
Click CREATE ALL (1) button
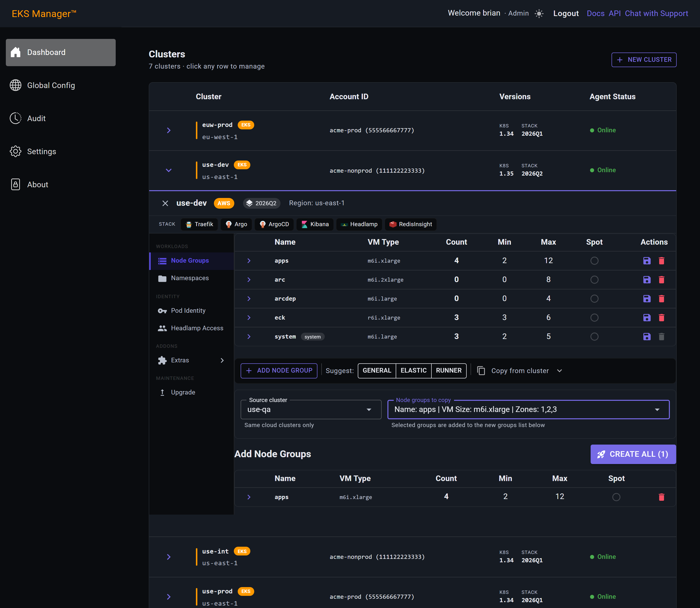(x=633, y=454)
